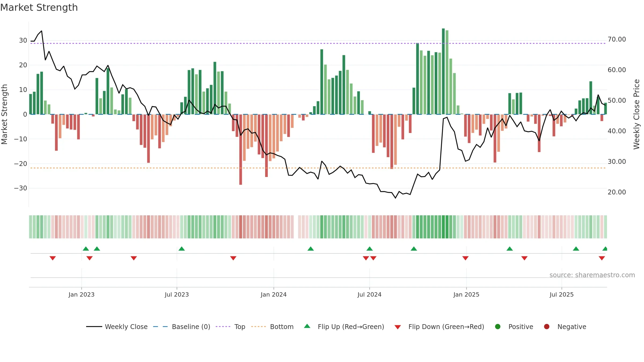This screenshot has height=362, width=644.
Task: Click the 30 tick on the strength axis
Action: tap(23, 40)
